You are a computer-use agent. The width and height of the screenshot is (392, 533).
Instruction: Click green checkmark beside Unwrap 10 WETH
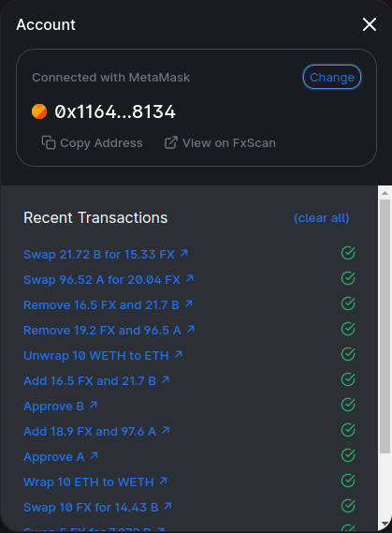click(348, 354)
